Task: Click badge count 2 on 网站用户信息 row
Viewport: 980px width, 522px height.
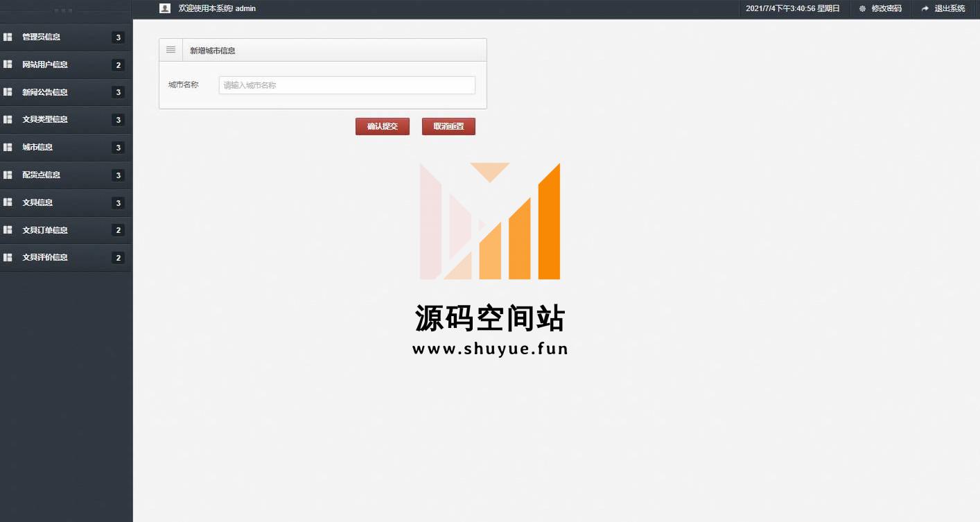Action: pos(119,65)
